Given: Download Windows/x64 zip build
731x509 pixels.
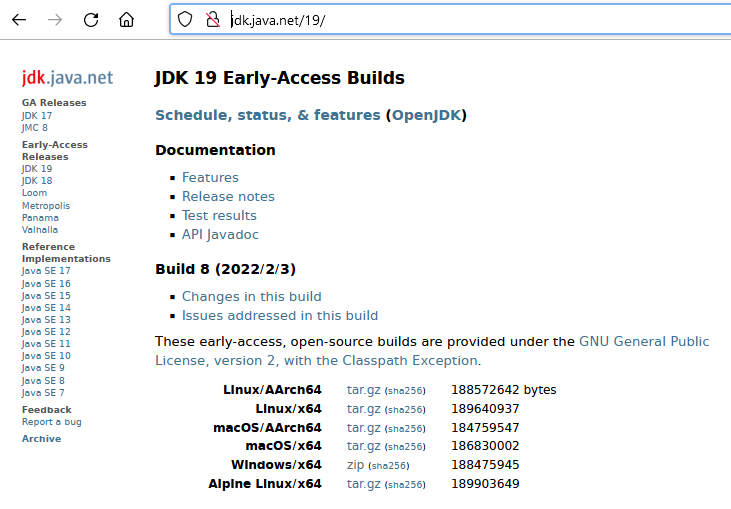Looking at the screenshot, I should (x=355, y=465).
